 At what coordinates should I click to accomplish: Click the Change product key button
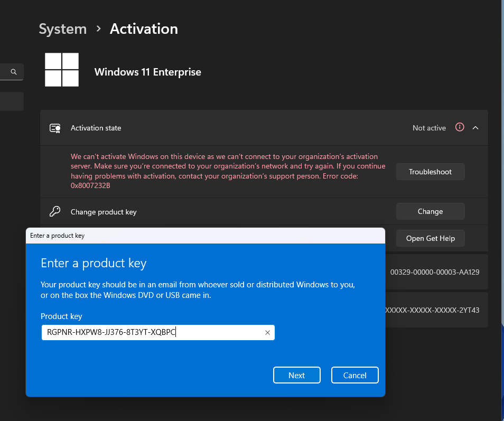click(430, 211)
